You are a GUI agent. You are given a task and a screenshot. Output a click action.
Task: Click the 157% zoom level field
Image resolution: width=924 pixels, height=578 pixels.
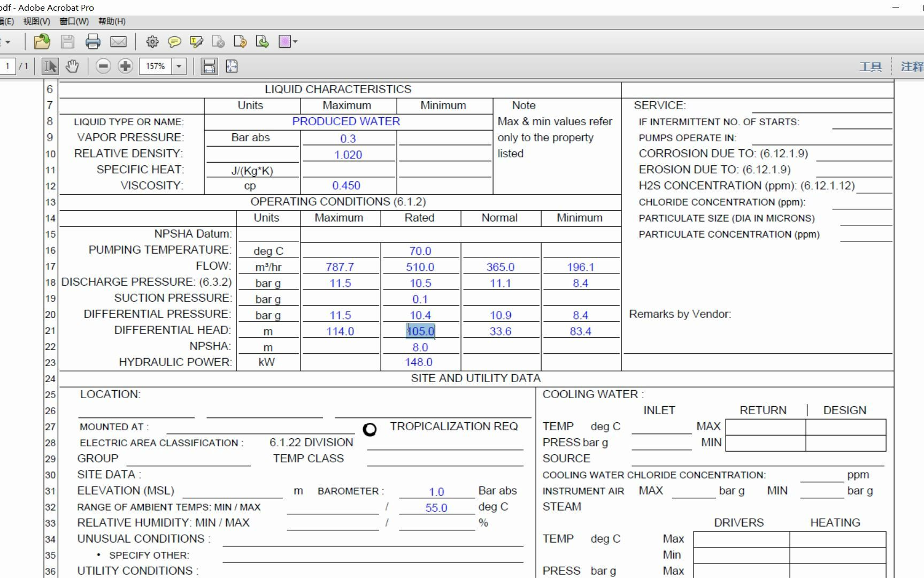click(156, 66)
